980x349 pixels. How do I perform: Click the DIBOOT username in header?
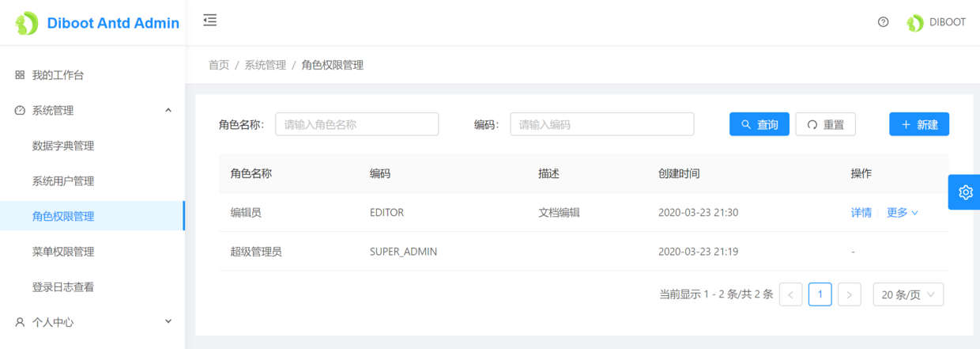click(948, 22)
